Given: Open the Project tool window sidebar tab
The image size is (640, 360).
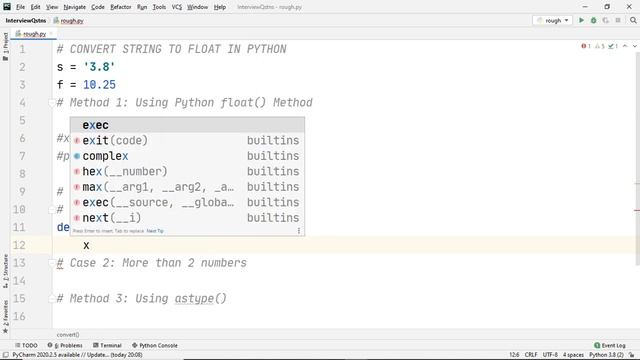Looking at the screenshot, I should coord(5,47).
